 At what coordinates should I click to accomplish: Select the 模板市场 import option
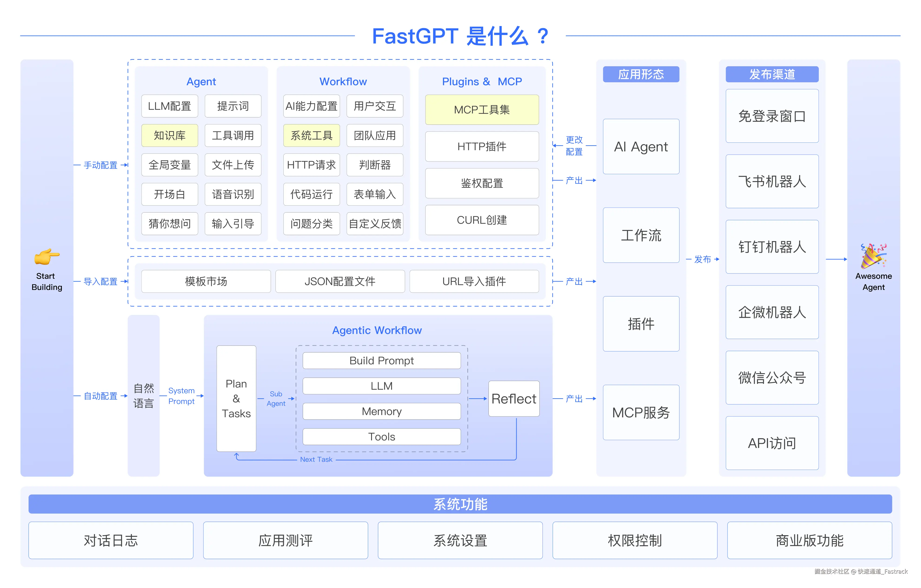pyautogui.click(x=206, y=282)
